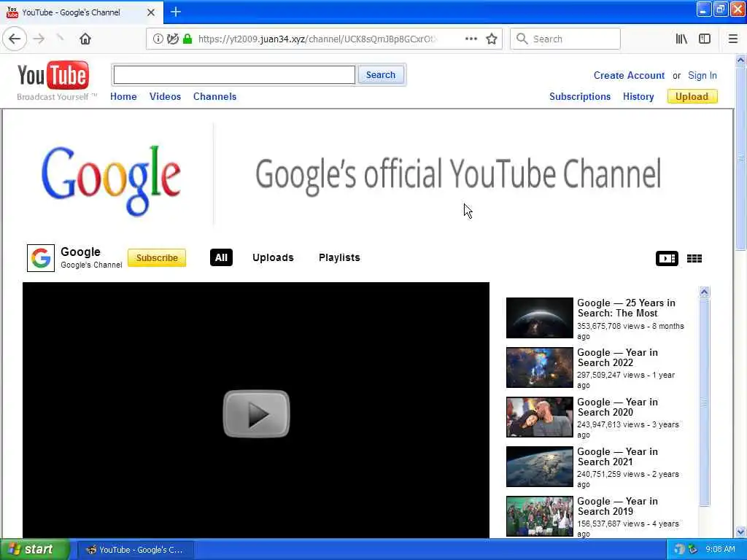Open video Year in Search 2020 title
The height and width of the screenshot is (560, 747).
(617, 407)
